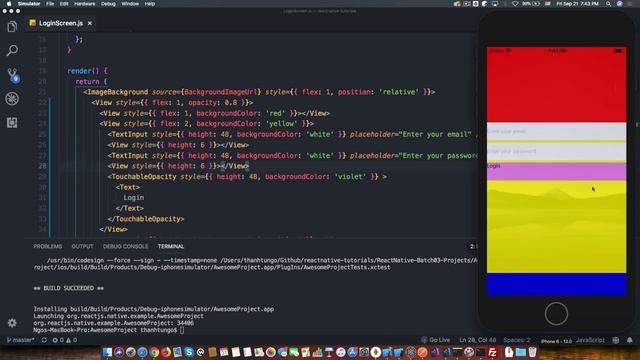This screenshot has width=640, height=360.
Task: Open the Edit menu in menu bar
Action: click(x=64, y=4)
